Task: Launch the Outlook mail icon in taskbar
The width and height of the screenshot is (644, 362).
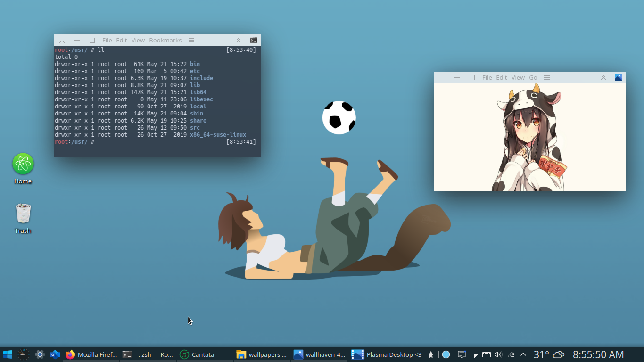Action: [55, 354]
